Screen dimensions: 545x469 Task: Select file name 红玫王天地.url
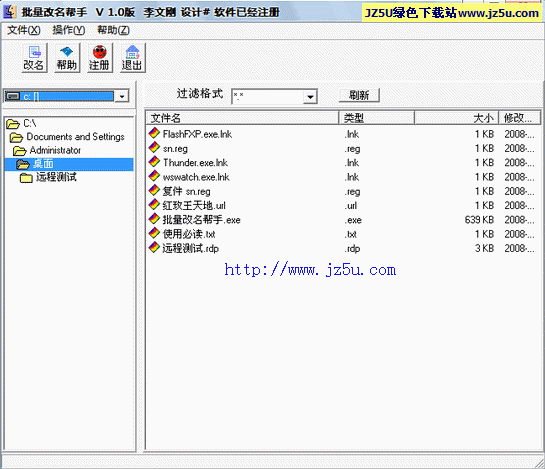[194, 206]
